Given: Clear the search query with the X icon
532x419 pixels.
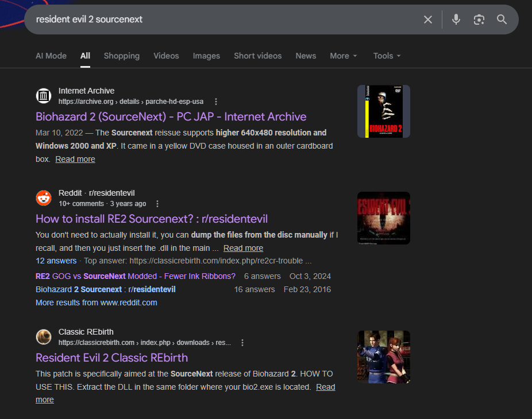Looking at the screenshot, I should click(x=428, y=20).
